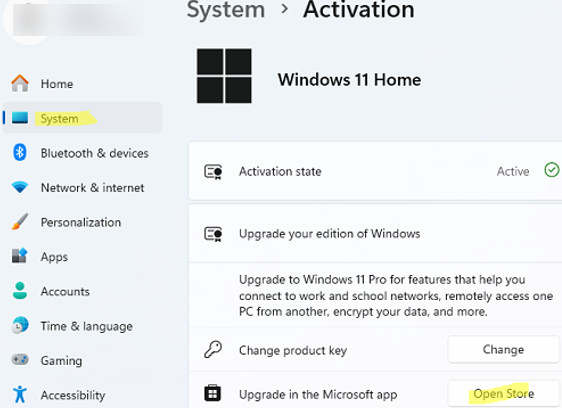Click the Gaming controller icon
The image size is (562, 408).
point(20,359)
